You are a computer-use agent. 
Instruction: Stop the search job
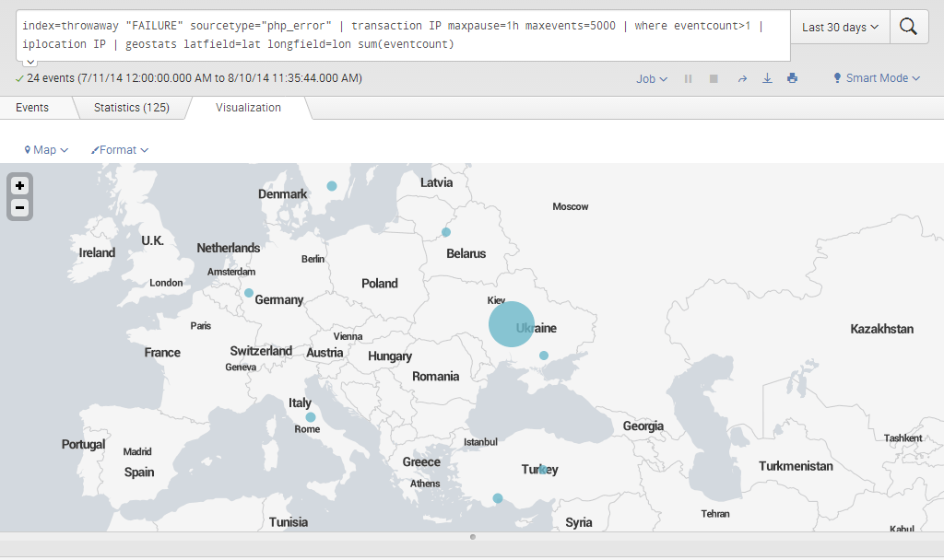pos(714,79)
